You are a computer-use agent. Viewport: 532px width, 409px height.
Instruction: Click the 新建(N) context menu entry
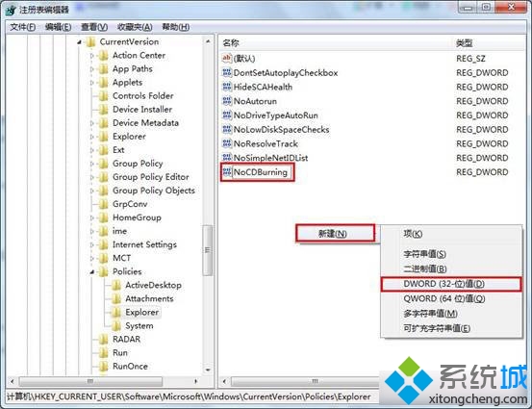coord(335,234)
